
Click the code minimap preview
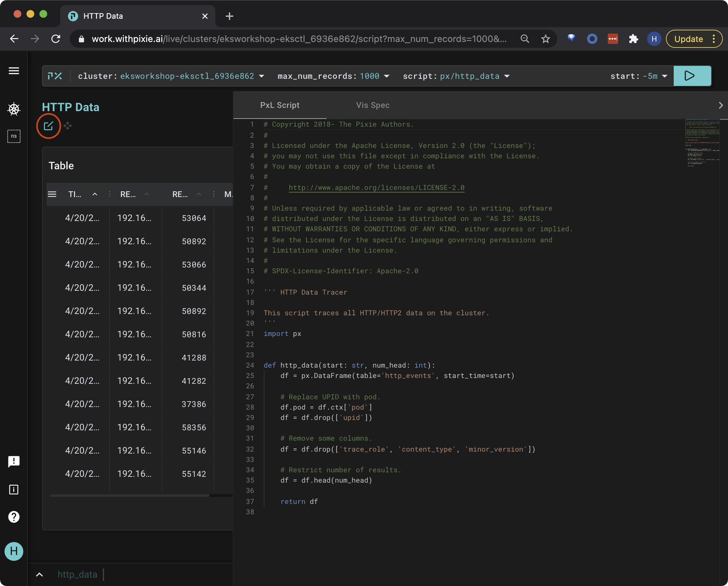click(702, 143)
